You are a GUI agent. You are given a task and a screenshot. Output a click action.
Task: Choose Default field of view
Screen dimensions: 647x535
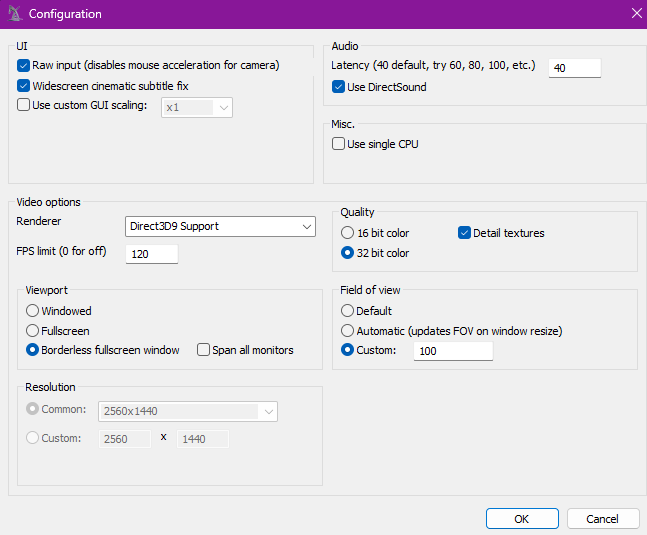pyautogui.click(x=348, y=311)
